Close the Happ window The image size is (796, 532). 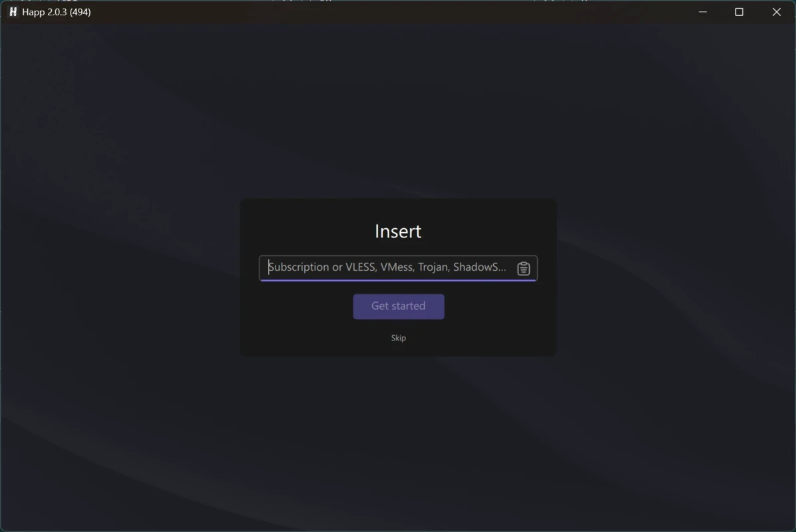click(x=777, y=12)
